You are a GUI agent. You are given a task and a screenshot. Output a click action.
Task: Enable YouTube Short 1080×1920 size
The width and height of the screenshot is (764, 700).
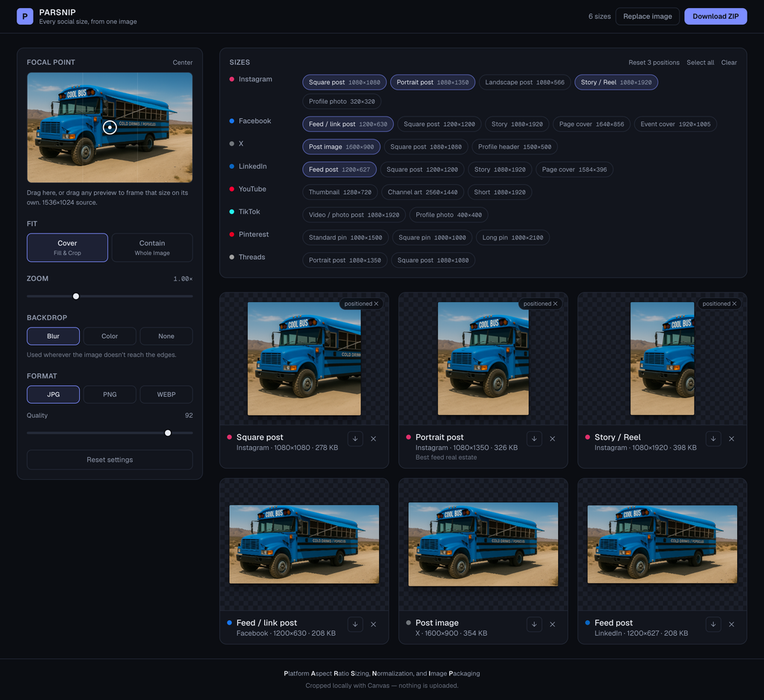pyautogui.click(x=499, y=192)
